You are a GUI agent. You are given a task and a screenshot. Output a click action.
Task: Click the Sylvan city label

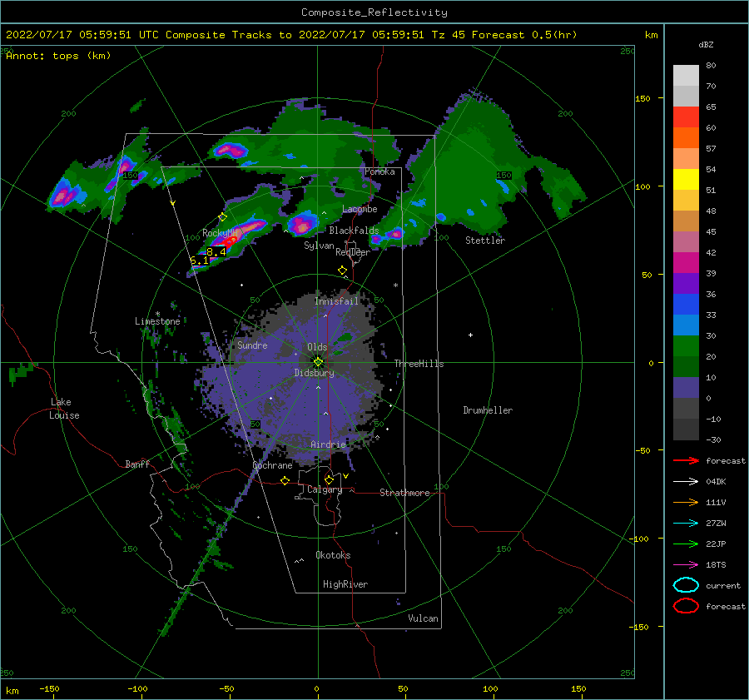tap(319, 246)
